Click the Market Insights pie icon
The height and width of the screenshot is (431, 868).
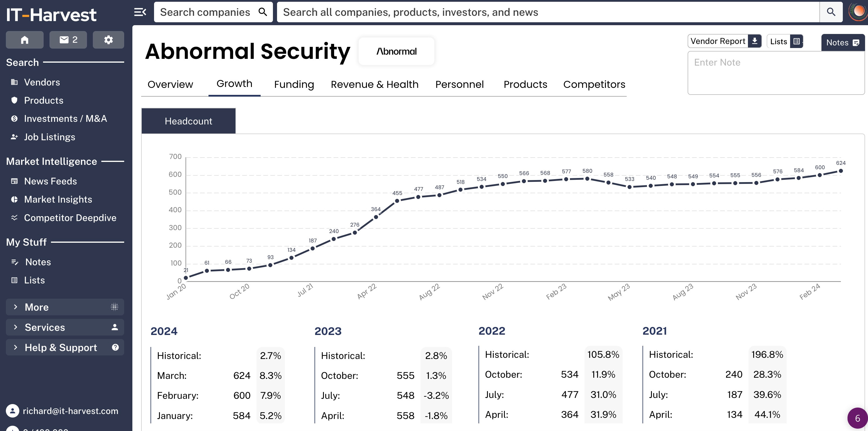coord(14,199)
